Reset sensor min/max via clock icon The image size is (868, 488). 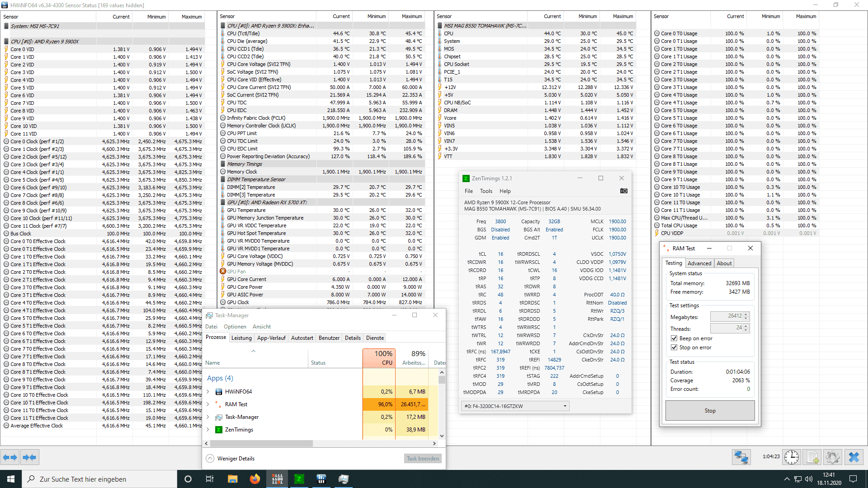791,457
